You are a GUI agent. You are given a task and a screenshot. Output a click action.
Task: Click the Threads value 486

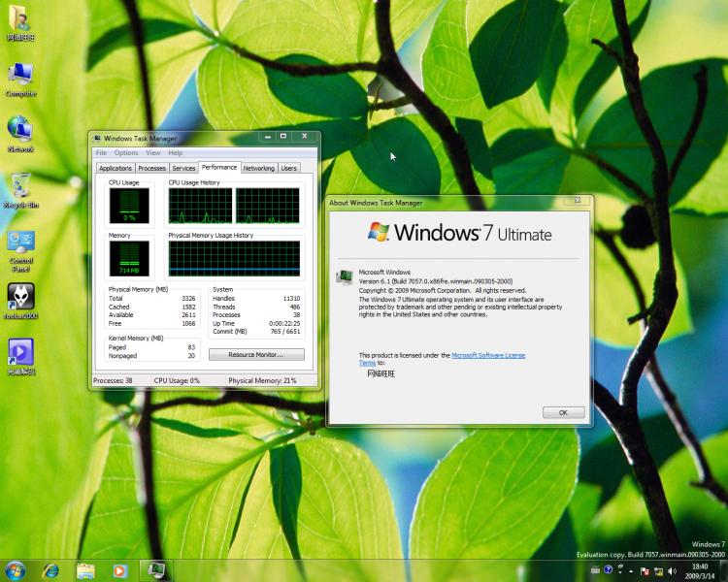[295, 307]
